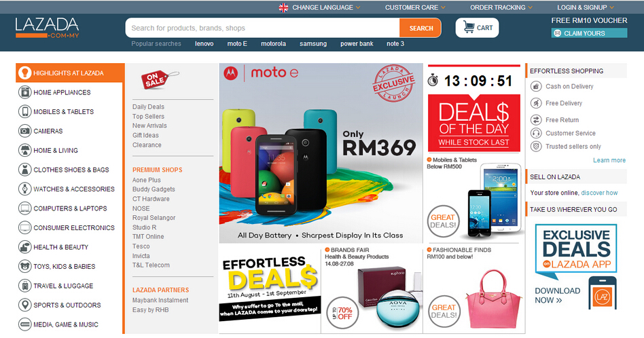644x338 pixels.
Task: Open the Sports & Outdoors location icon
Action: coord(24,305)
